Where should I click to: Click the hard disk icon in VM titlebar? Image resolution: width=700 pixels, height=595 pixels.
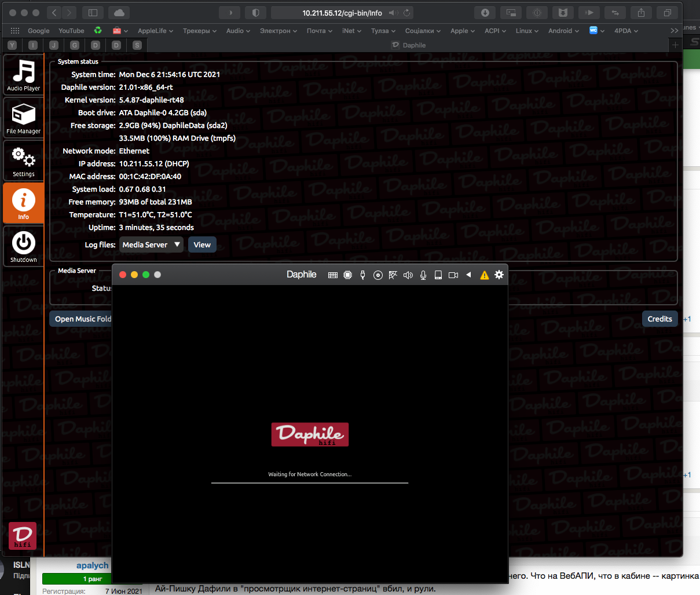coord(438,275)
